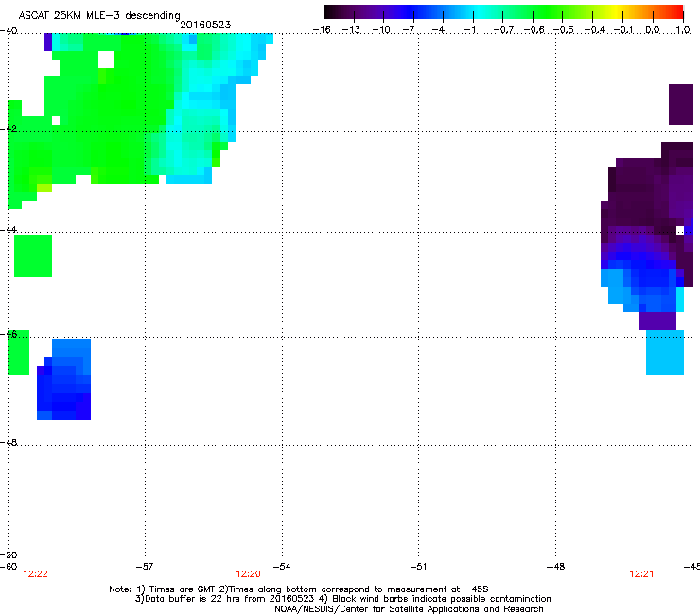Click longitude label -54

(282, 567)
